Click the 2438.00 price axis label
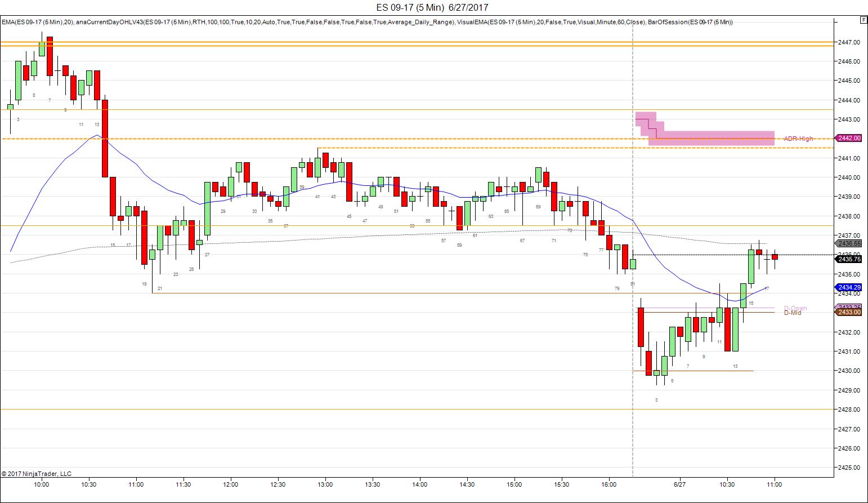Viewport: 868px width, 503px height. (848, 216)
